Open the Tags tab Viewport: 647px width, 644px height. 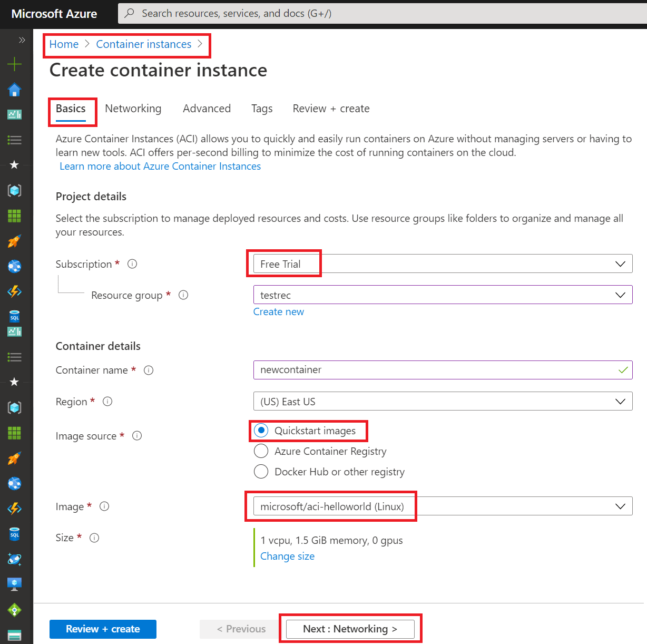262,109
